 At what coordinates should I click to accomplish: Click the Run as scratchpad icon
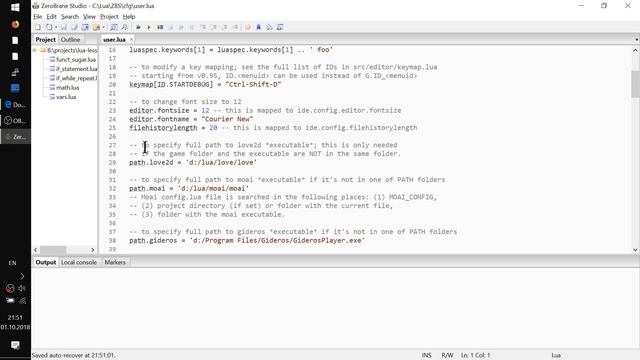pos(160,27)
